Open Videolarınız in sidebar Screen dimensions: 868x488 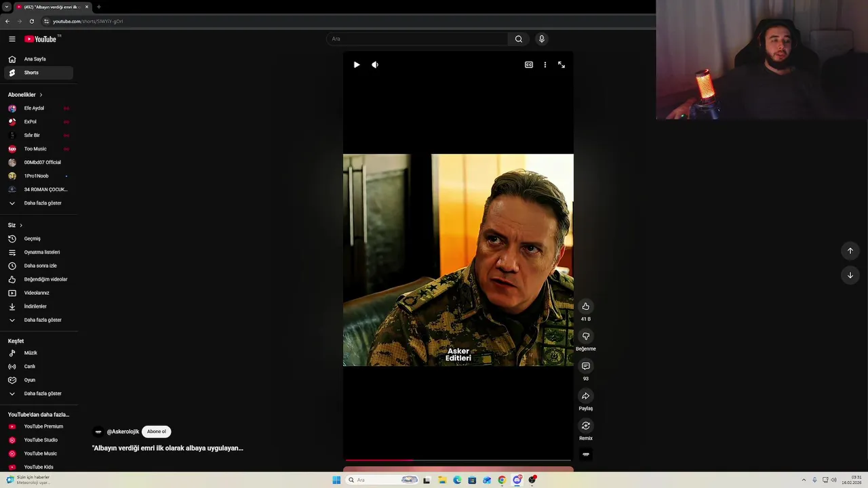(x=39, y=293)
